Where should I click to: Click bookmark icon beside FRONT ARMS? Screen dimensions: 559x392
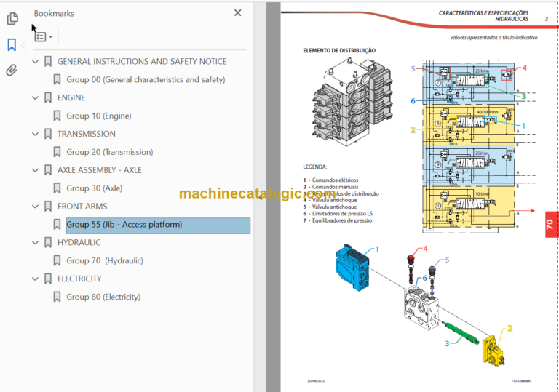pos(48,207)
